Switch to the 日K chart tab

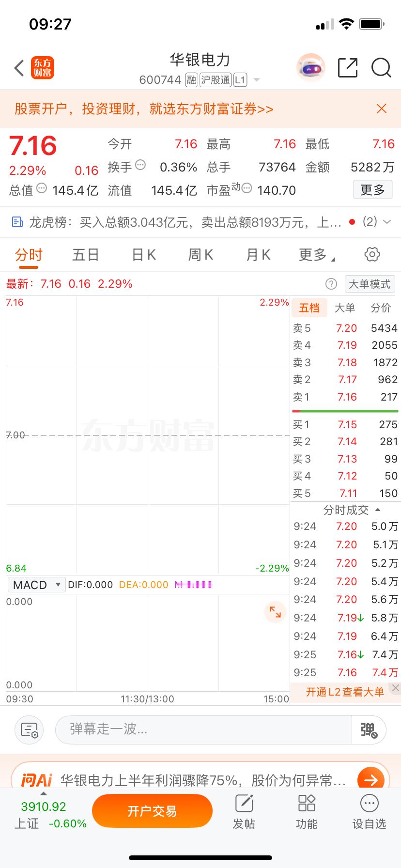pyautogui.click(x=144, y=255)
